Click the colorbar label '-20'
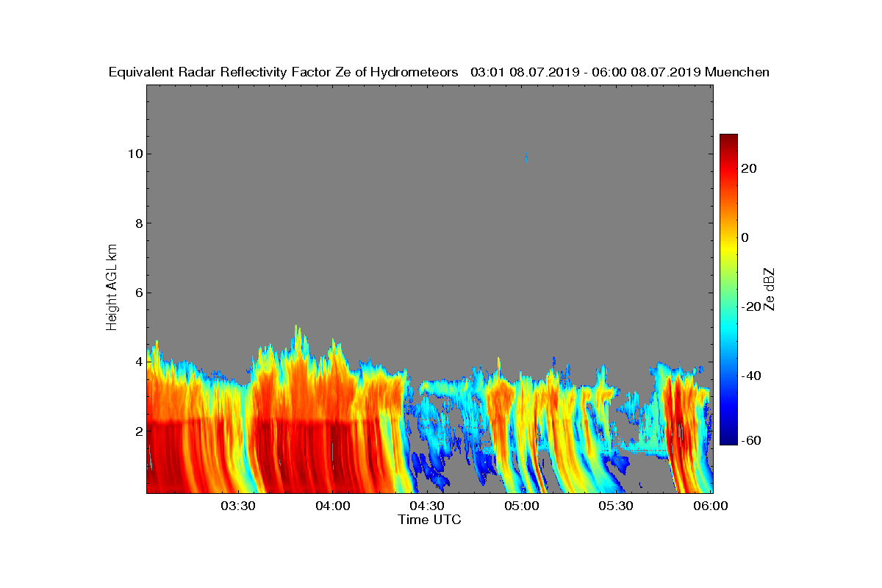The height and width of the screenshot is (588, 882). click(751, 306)
